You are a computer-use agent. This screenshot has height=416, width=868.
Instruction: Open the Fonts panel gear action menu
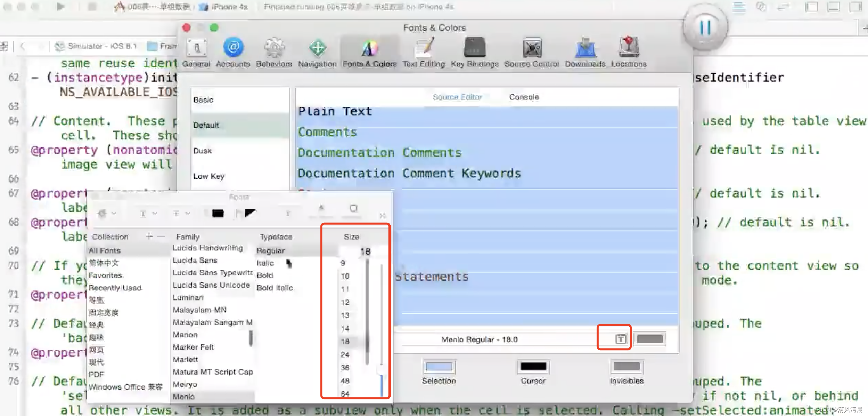106,213
